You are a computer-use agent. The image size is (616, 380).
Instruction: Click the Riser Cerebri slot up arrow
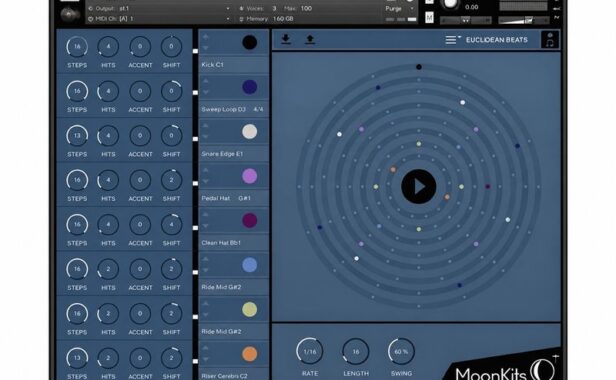[x=205, y=348]
